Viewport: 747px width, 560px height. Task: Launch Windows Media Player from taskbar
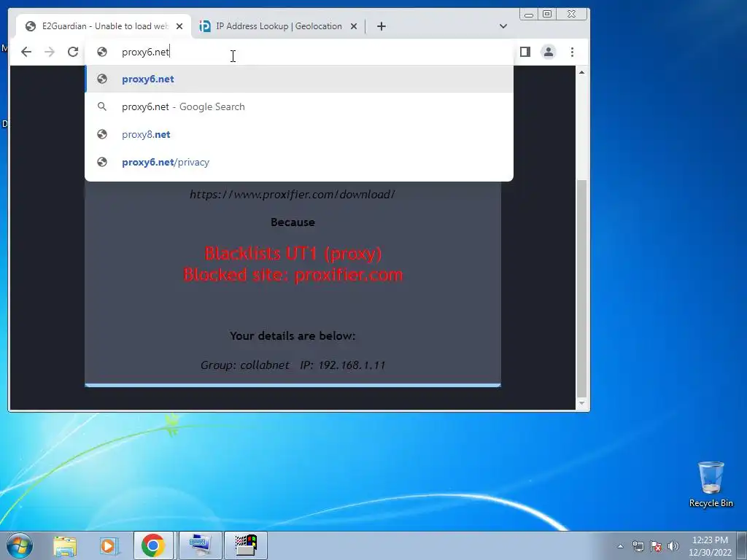pos(109,545)
